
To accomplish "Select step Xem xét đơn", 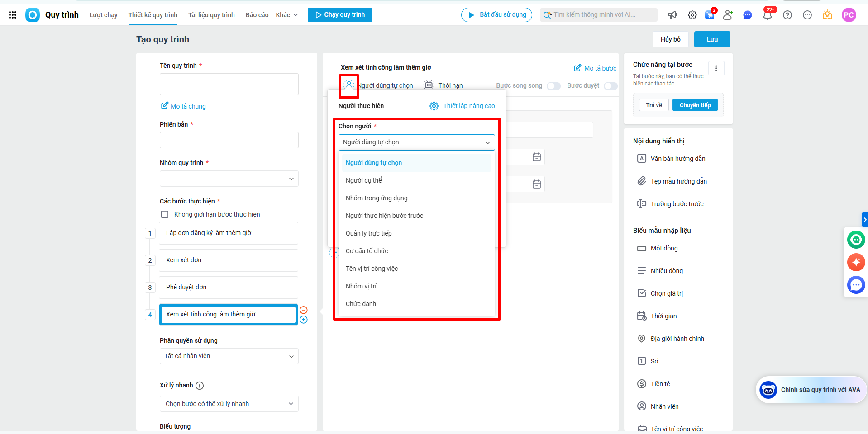I will point(229,260).
